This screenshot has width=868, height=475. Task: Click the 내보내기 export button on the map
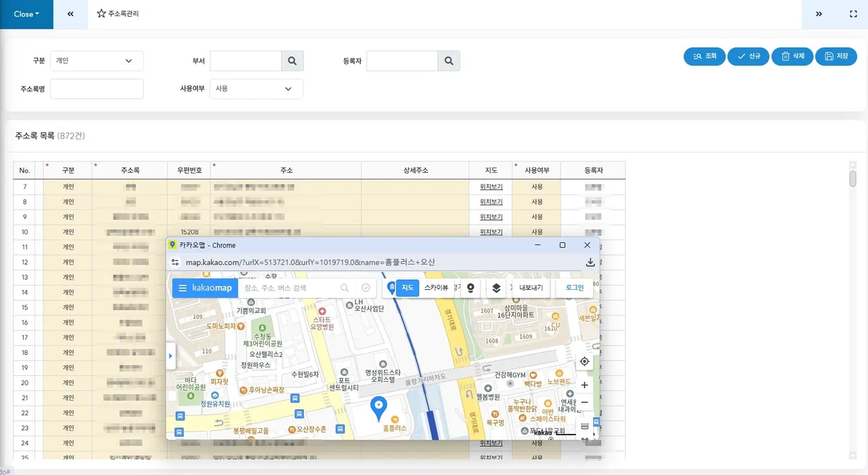(x=531, y=288)
